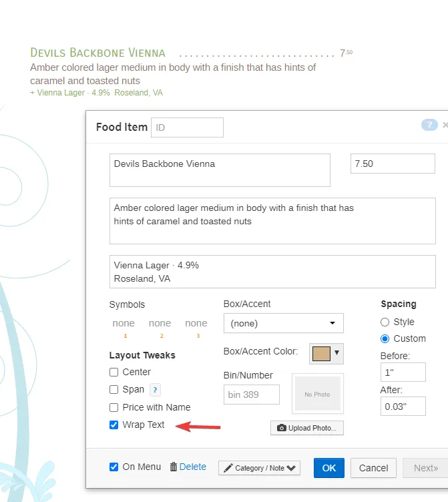
Task: Click the No Photo thumbnail placeholder
Action: [317, 394]
